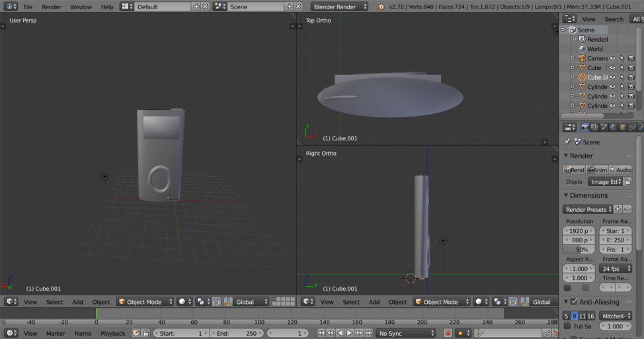Click the End frame field in timeline

[x=237, y=333]
